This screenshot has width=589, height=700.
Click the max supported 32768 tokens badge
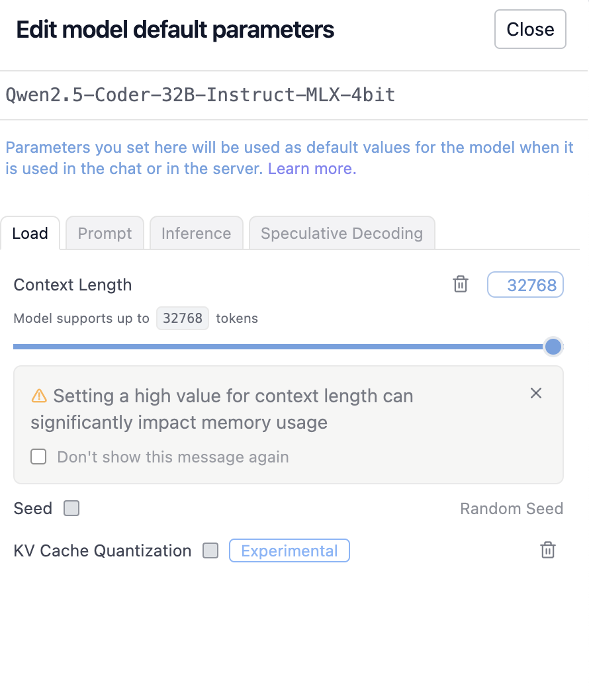[x=183, y=318]
